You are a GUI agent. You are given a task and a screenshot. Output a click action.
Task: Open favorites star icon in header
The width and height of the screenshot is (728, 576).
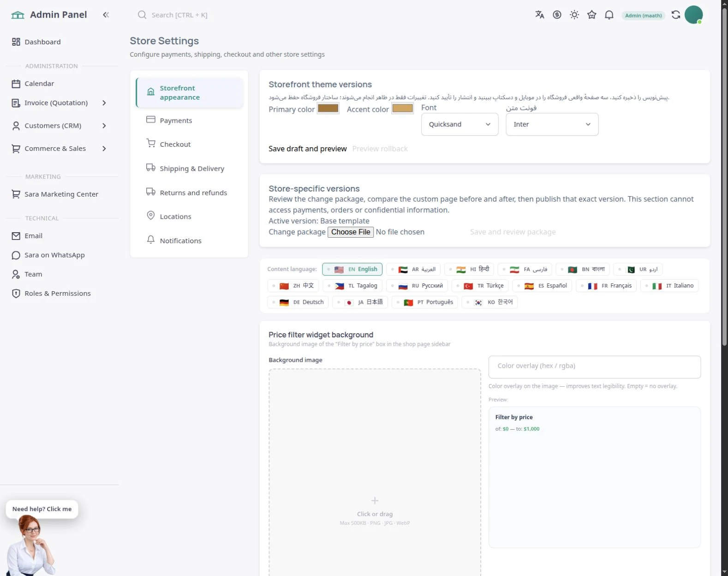(x=592, y=15)
